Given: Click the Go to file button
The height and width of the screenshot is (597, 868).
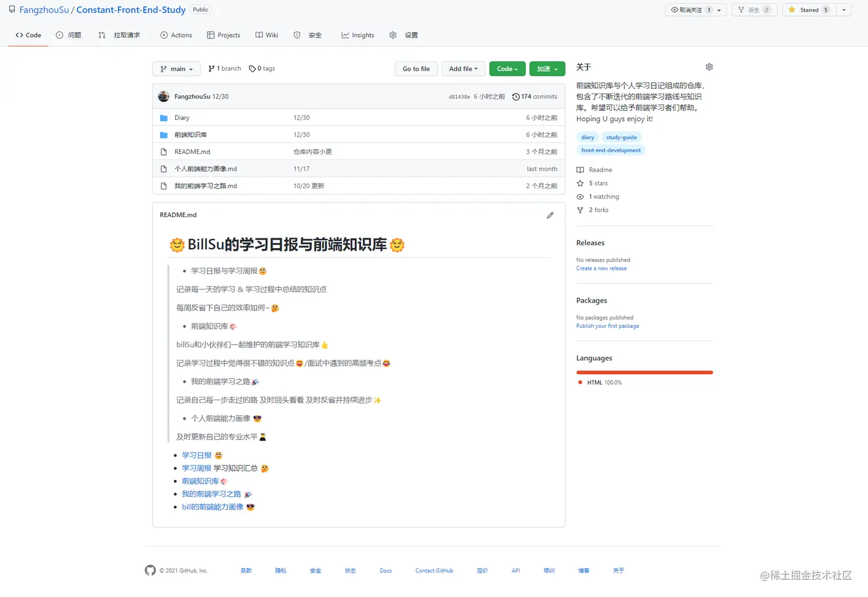Looking at the screenshot, I should tap(416, 69).
